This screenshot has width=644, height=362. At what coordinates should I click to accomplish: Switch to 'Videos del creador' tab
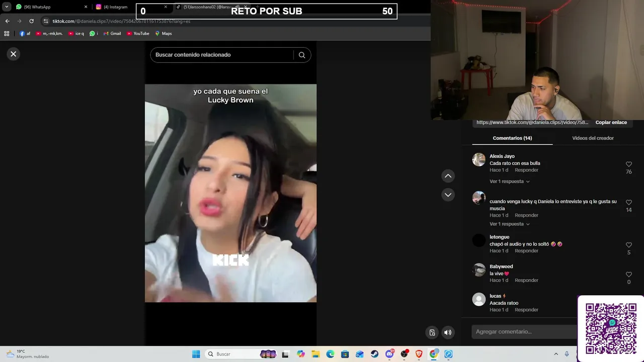(593, 138)
